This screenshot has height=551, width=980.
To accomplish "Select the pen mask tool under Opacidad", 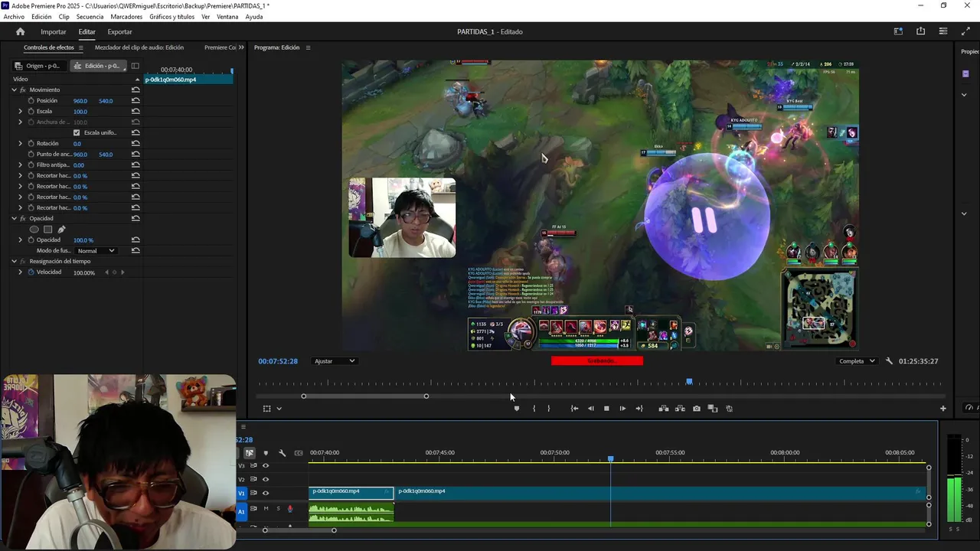I will (61, 229).
